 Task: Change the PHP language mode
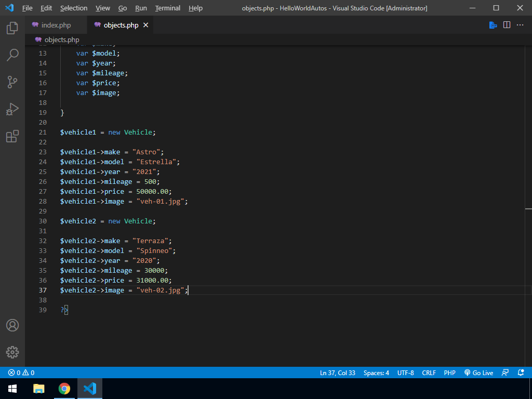point(449,373)
